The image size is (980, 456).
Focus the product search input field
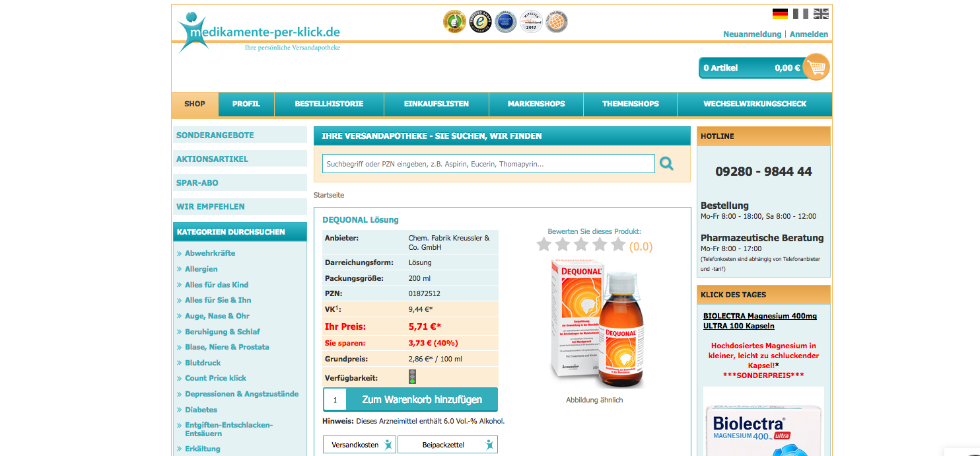(x=488, y=164)
